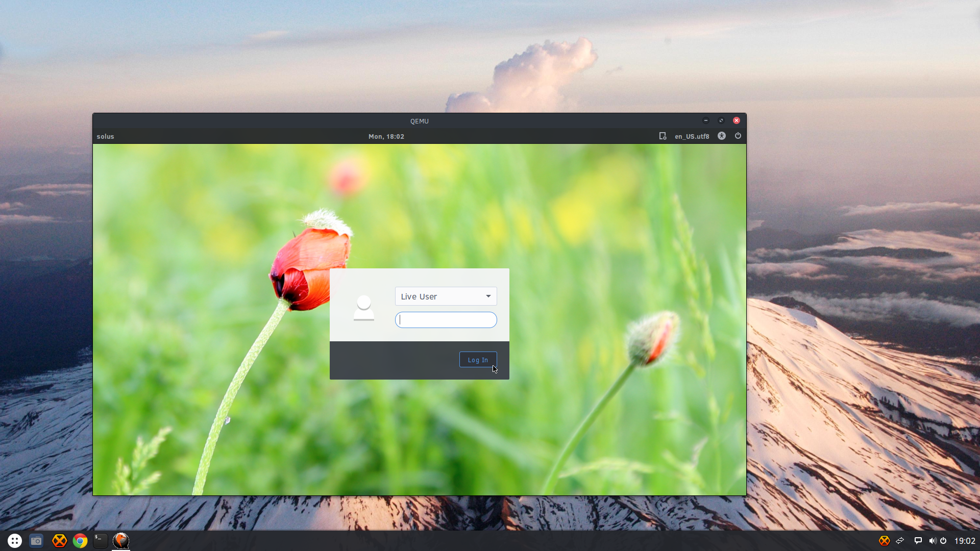Open the application menu in the taskbar
The width and height of the screenshot is (980, 551).
[x=15, y=541]
